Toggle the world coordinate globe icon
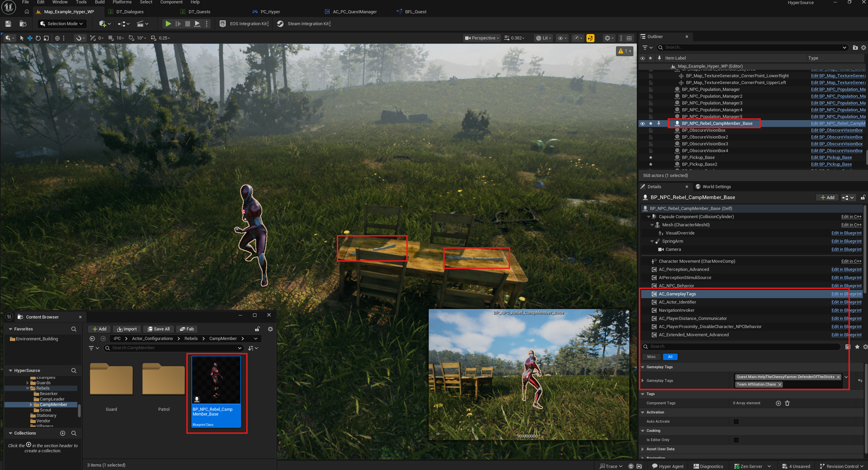This screenshot has height=470, width=868. pos(57,38)
